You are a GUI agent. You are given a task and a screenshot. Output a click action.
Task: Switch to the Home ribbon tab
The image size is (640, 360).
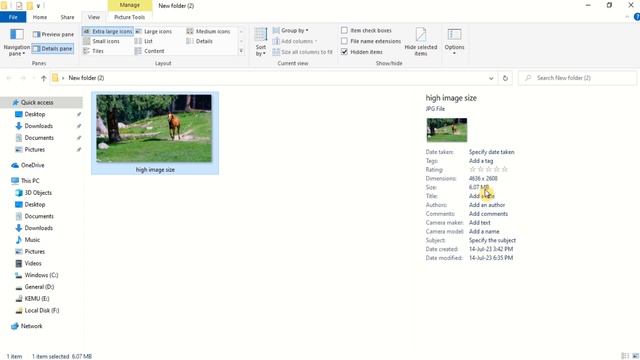(40, 17)
